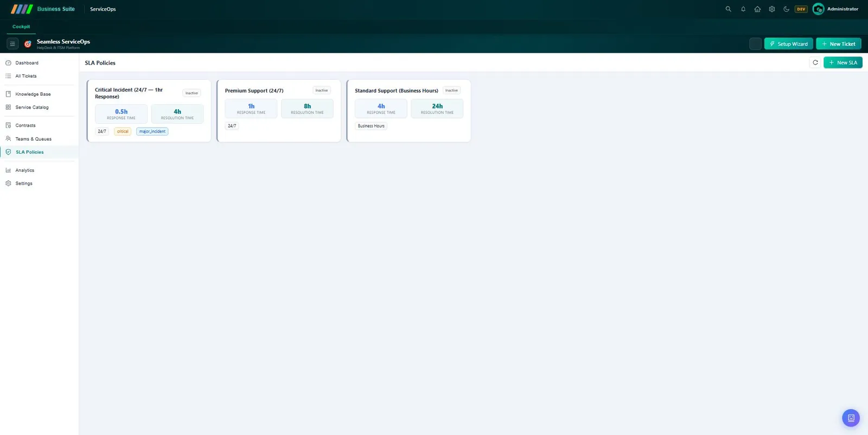This screenshot has height=435, width=868.
Task: Add a New SLA policy
Action: 843,62
